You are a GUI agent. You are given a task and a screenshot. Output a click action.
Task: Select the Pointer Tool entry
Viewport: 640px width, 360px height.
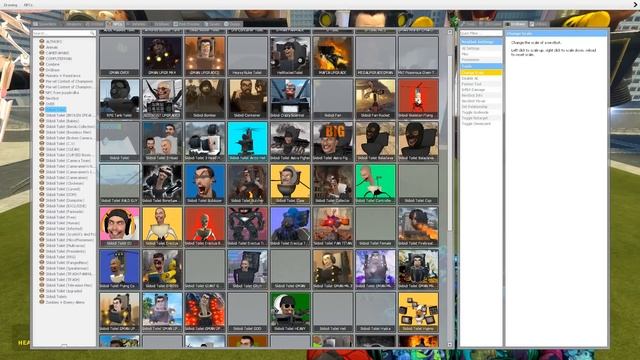[x=481, y=84]
